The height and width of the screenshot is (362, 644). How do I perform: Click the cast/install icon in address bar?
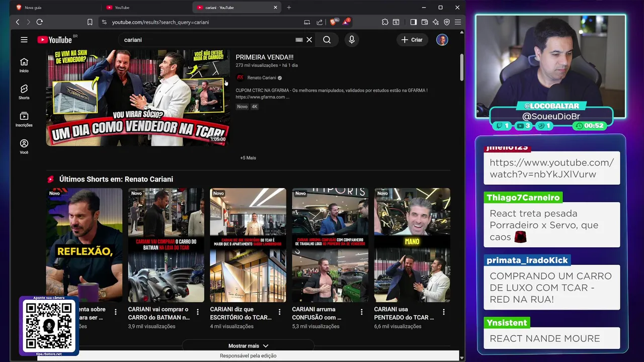click(x=307, y=22)
